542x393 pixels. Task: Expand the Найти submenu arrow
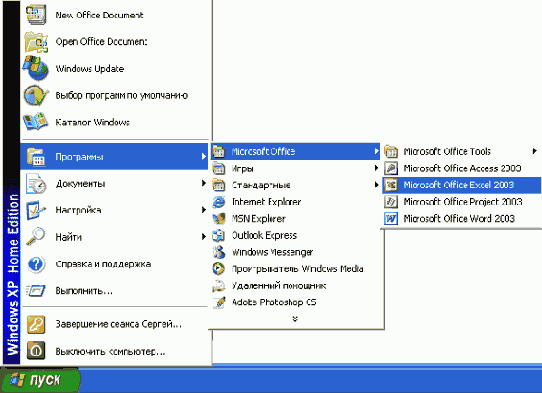[204, 236]
